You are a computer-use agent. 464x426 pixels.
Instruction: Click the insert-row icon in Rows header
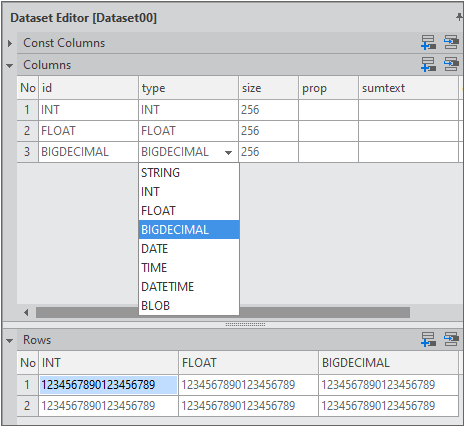(x=451, y=339)
